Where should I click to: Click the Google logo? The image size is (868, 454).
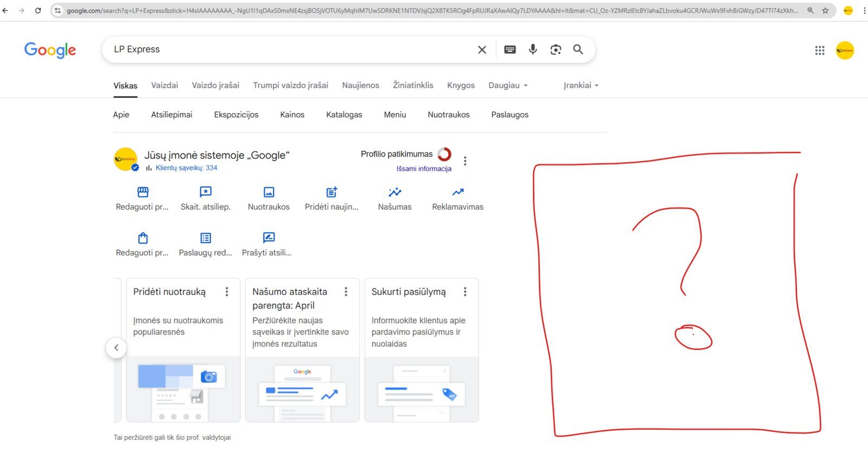click(50, 50)
